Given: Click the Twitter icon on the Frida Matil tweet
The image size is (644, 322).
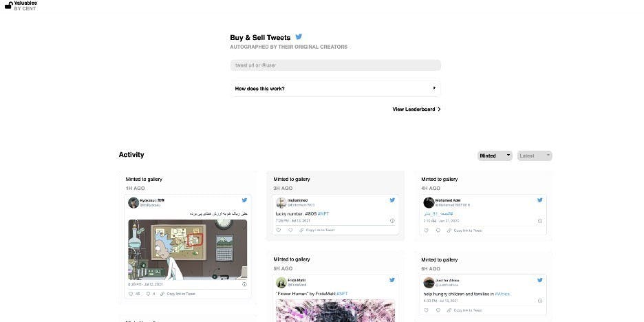Looking at the screenshot, I should pyautogui.click(x=392, y=280).
